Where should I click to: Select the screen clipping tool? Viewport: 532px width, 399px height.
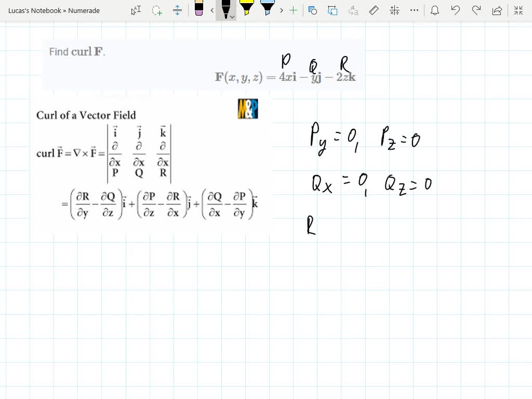(312, 10)
